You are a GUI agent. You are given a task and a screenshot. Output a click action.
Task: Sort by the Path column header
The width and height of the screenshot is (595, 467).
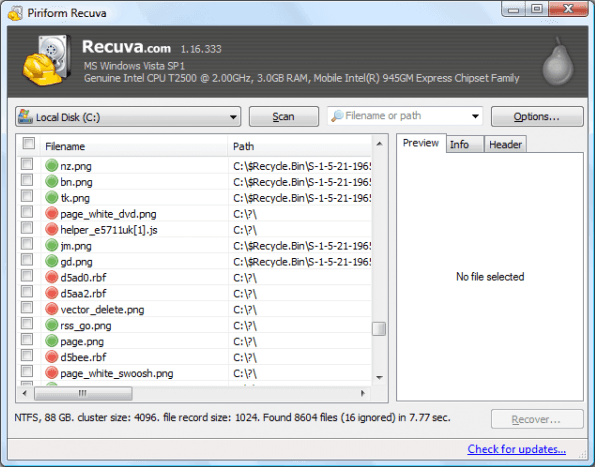[x=300, y=146]
